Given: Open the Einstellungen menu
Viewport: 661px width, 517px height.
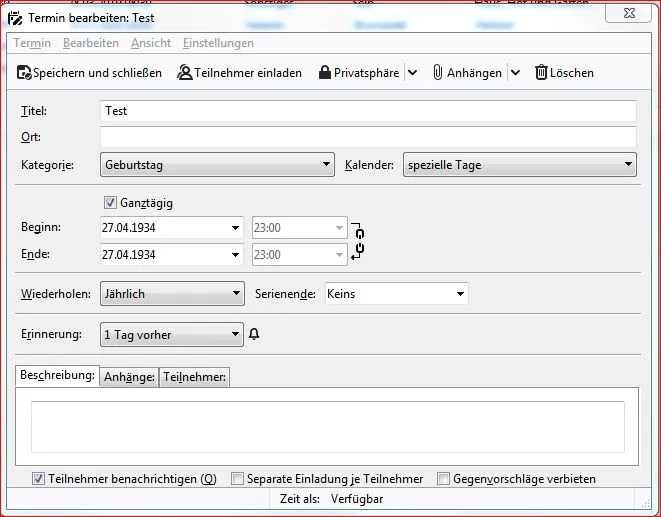Looking at the screenshot, I should (x=218, y=43).
